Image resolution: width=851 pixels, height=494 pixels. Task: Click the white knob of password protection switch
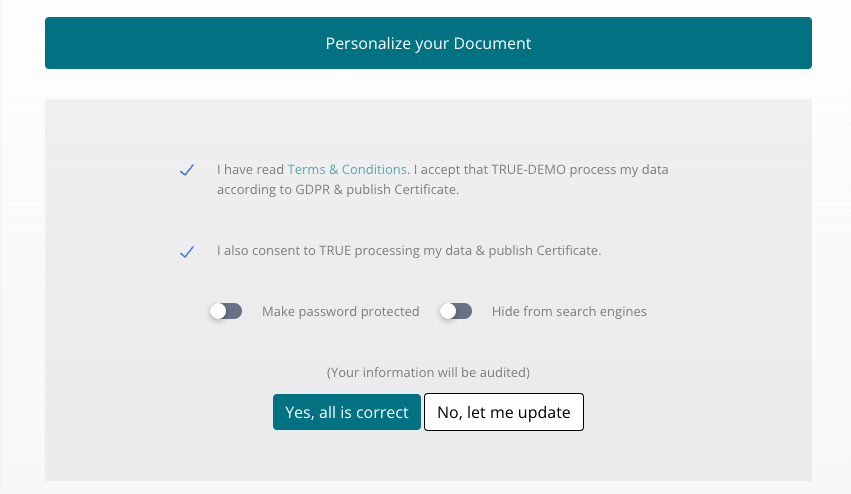click(x=218, y=311)
